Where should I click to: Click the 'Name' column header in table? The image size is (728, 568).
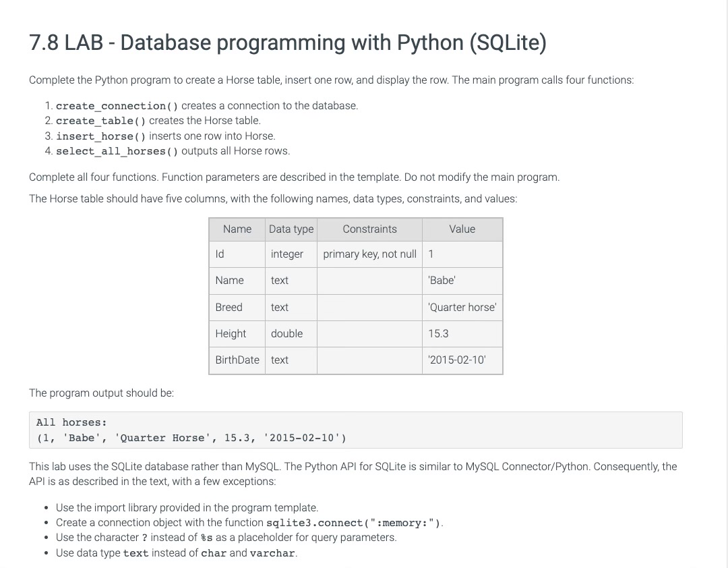coord(237,229)
